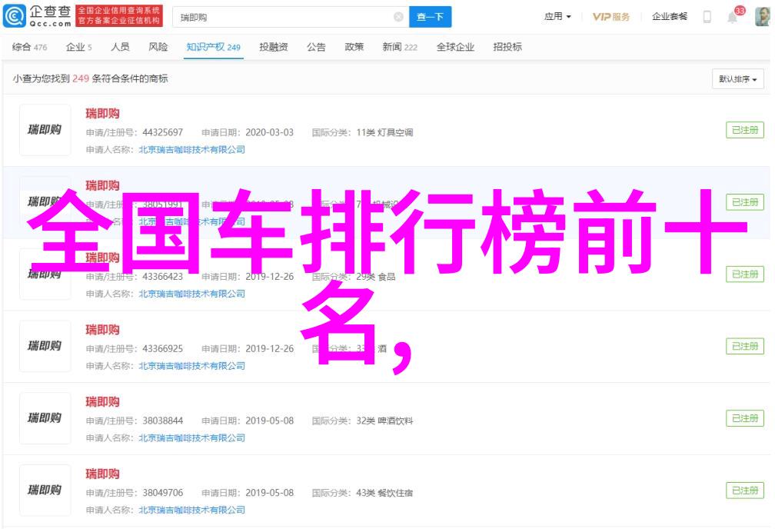Click the 249 result count summary text
775x532 pixels.
(91, 78)
